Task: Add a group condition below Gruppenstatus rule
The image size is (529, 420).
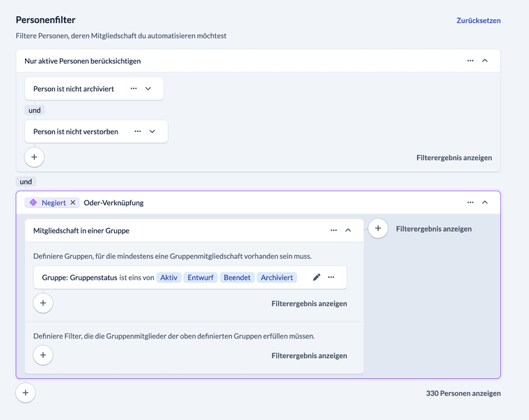Action: click(x=43, y=303)
